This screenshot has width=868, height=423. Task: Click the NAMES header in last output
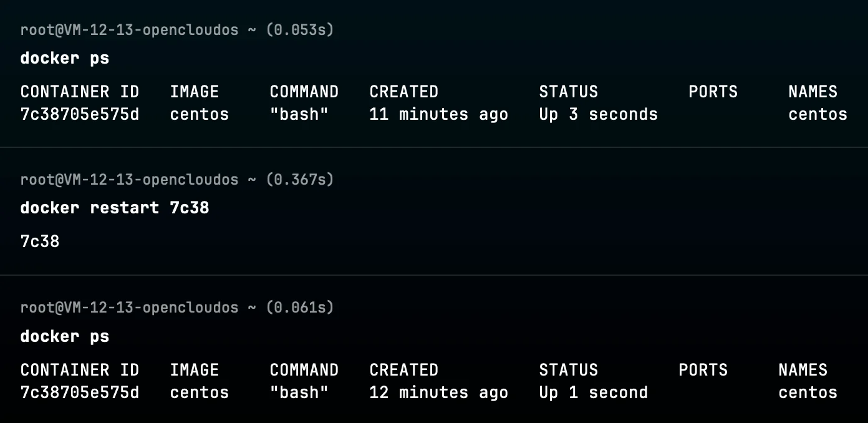click(803, 370)
